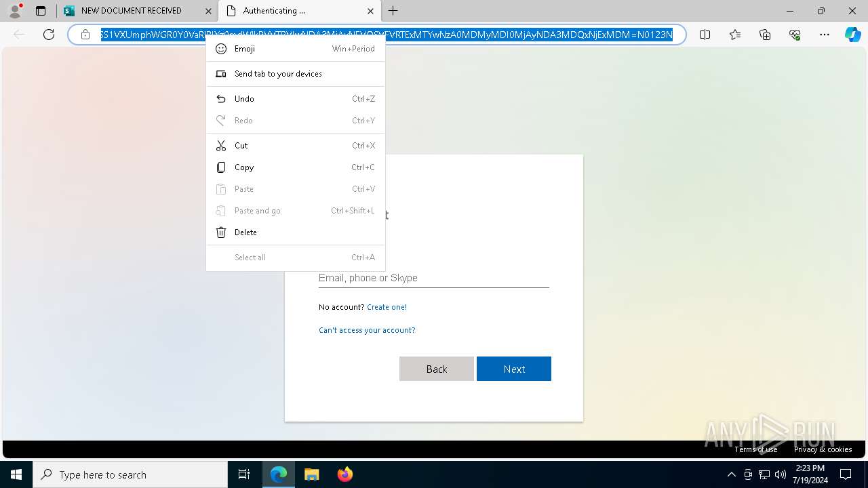
Task: Open the clock showing 2:23 PM
Action: pos(809,474)
